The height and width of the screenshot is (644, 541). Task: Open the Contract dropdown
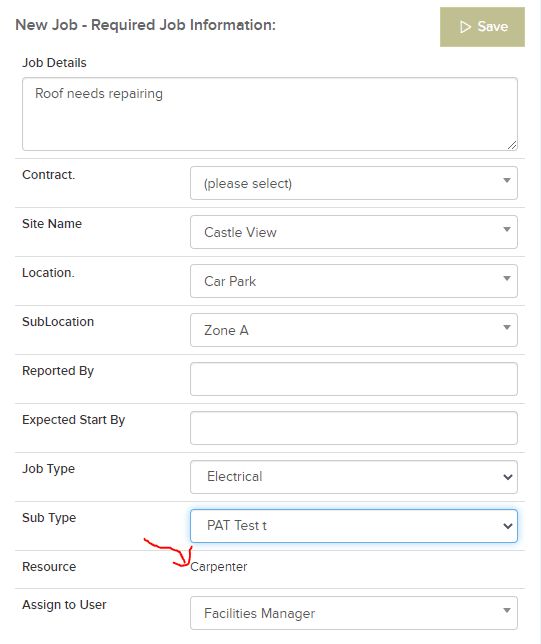[354, 183]
